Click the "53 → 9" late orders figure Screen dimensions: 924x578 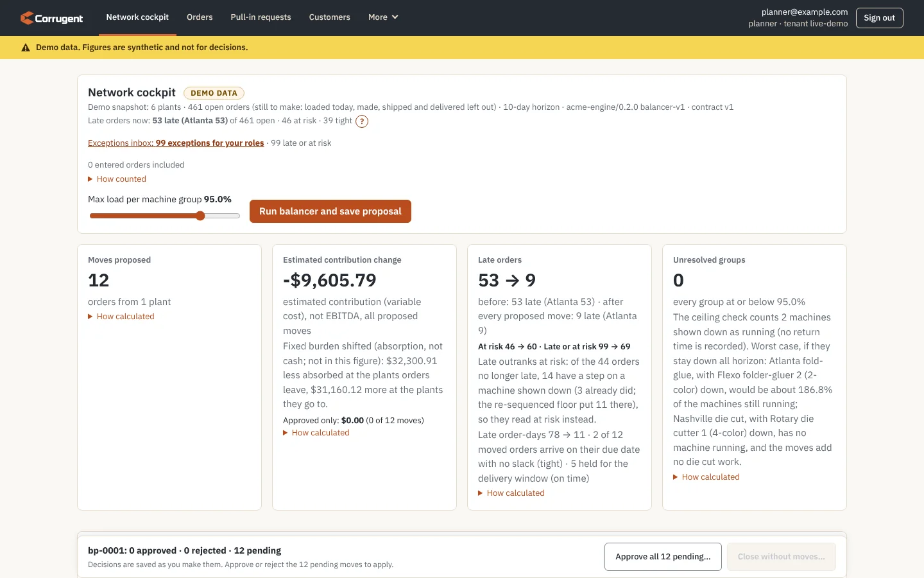(507, 281)
